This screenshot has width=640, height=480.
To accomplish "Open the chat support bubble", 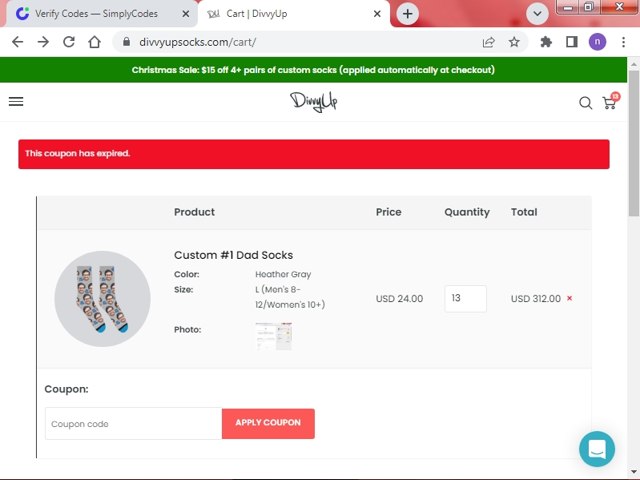I will click(597, 448).
